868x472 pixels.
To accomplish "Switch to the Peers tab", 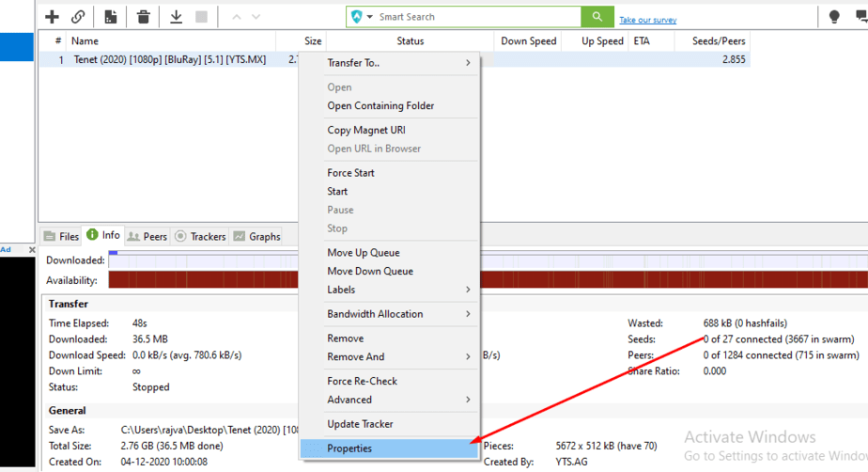I will 147,236.
